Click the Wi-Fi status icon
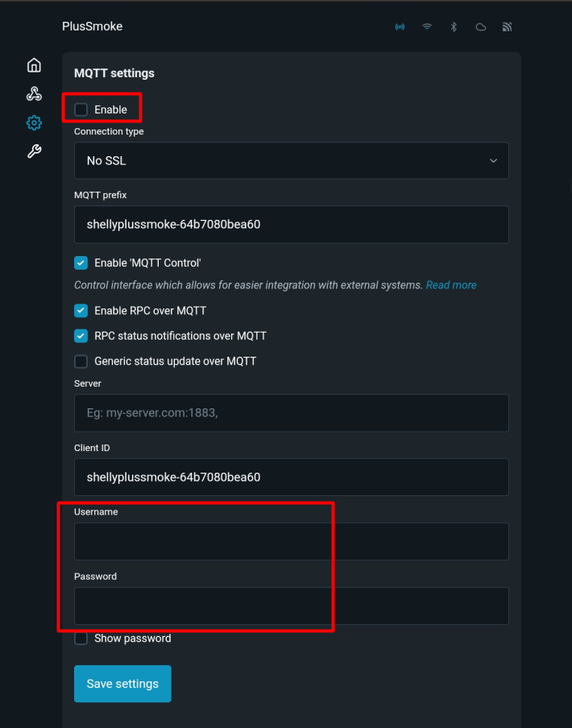Screen dimensions: 572x728 click(x=427, y=27)
